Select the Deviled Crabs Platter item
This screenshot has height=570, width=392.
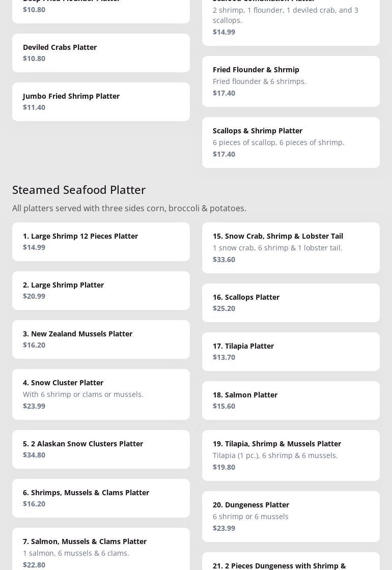click(x=101, y=53)
